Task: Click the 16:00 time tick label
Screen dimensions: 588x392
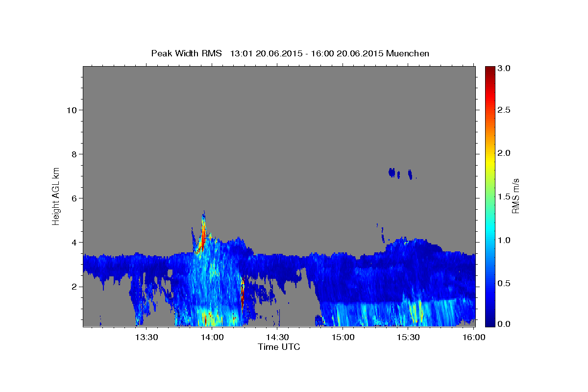Action: point(473,337)
